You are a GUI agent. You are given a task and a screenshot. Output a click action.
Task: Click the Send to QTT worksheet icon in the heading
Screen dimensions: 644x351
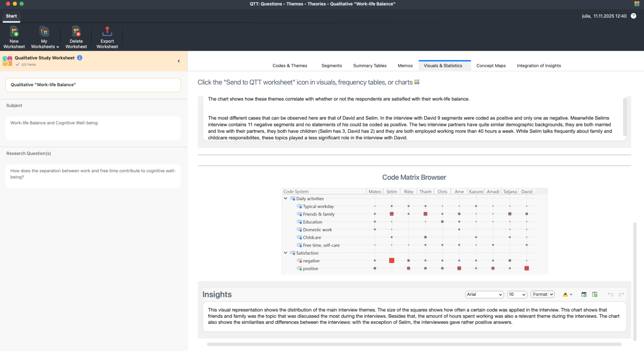(417, 82)
